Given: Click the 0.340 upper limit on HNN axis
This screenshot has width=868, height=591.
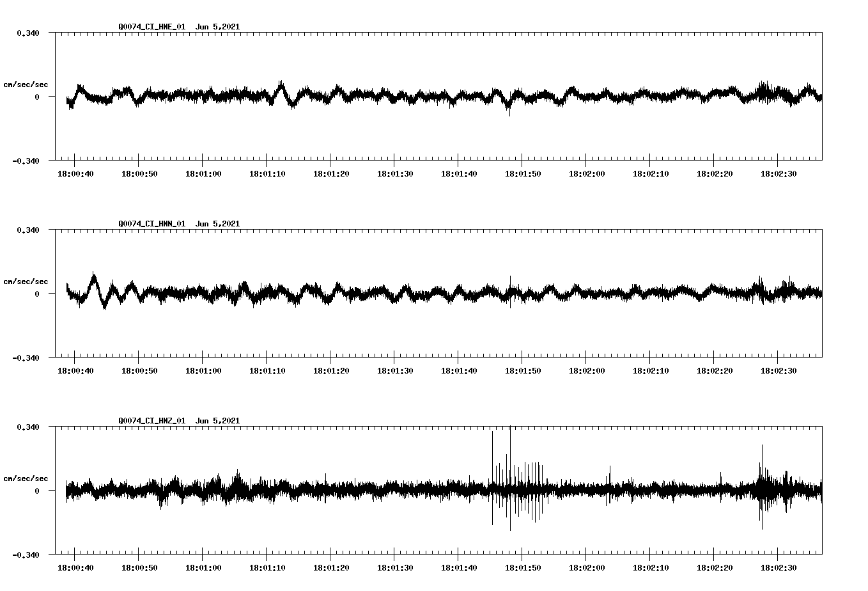Looking at the screenshot, I should click(x=27, y=230).
